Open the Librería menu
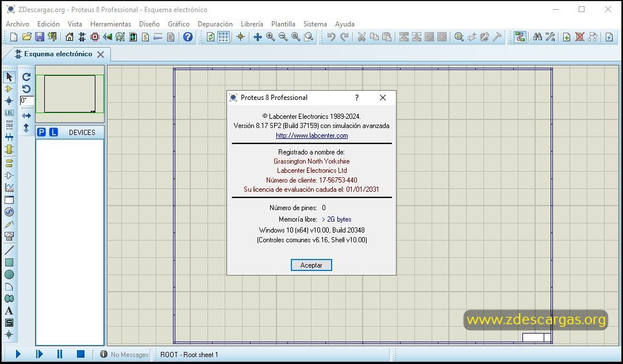The height and width of the screenshot is (364, 623). click(x=252, y=24)
